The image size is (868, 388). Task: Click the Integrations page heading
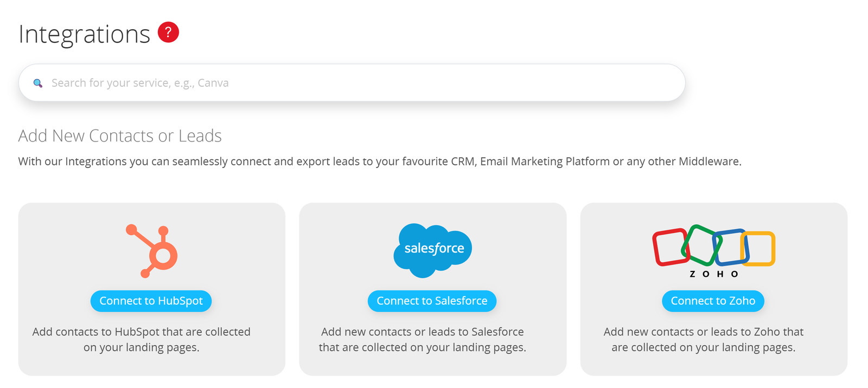pos(84,34)
